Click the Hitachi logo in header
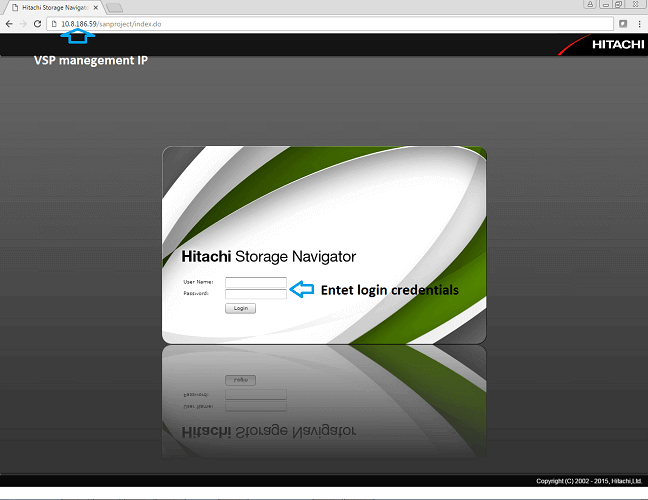Screen dimensions: 648x500 point(603,44)
